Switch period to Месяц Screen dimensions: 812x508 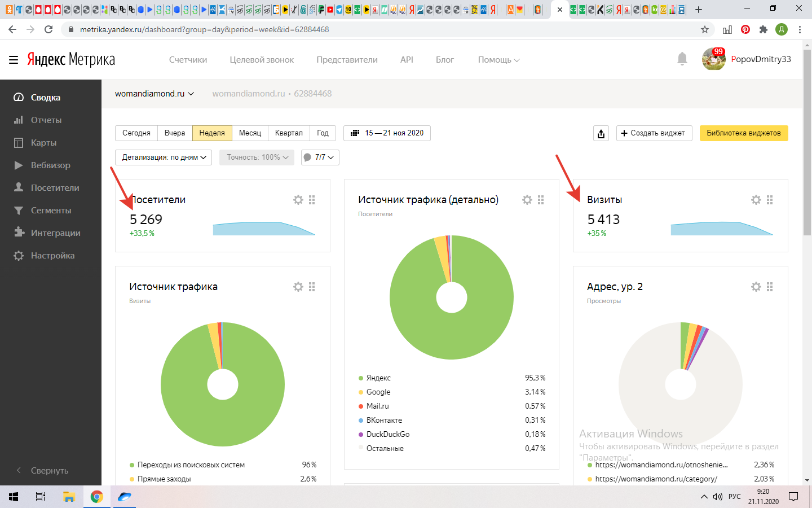(250, 133)
